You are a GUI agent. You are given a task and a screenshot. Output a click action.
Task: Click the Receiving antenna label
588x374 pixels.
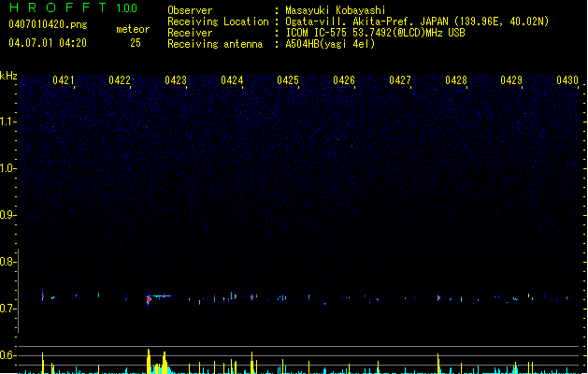[215, 44]
